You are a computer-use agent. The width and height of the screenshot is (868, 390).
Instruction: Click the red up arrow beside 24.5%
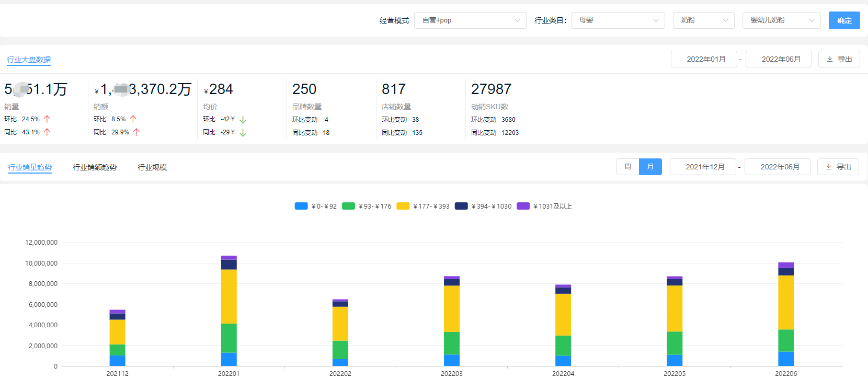(x=47, y=119)
